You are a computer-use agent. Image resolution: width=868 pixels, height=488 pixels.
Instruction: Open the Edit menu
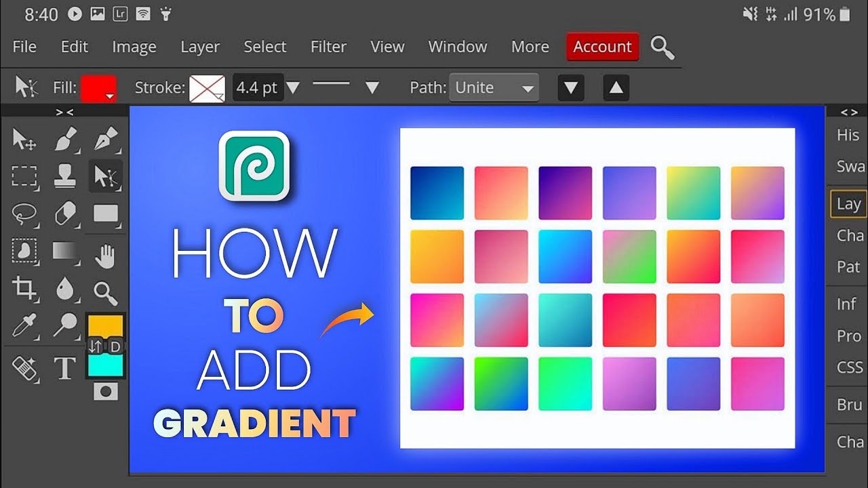75,47
